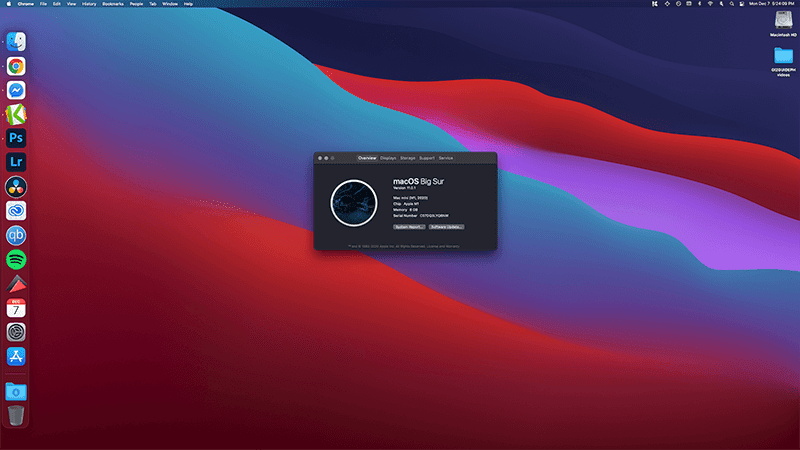Open the red triangle app in dock
800x450 pixels.
pos(16,284)
